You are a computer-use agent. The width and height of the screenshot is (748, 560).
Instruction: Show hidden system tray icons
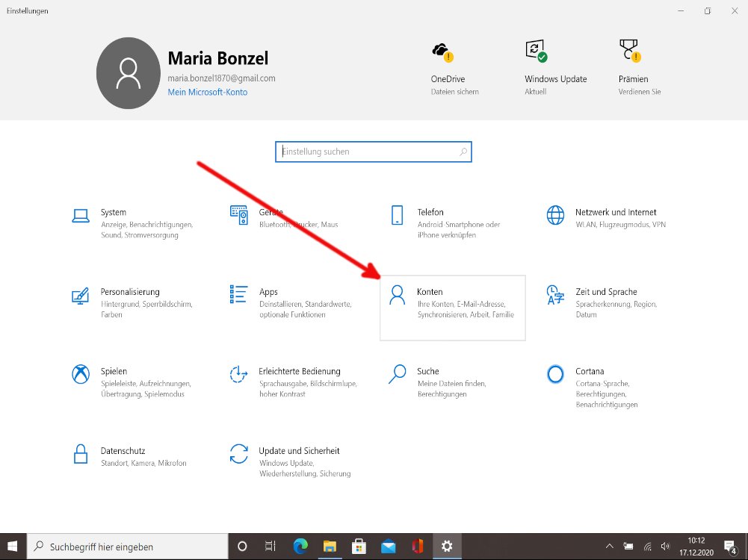pos(610,547)
